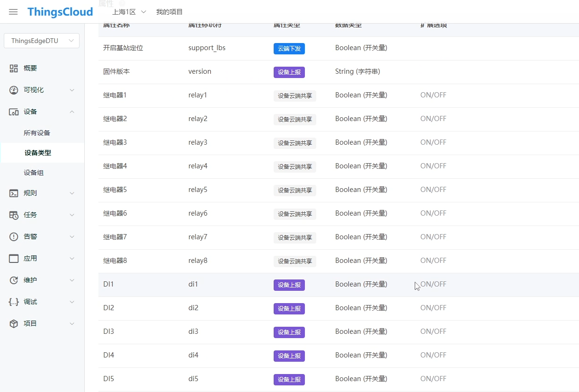Image resolution: width=579 pixels, height=392 pixels.
Task: Expand the 可视化 menu chevron
Action: [x=72, y=90]
